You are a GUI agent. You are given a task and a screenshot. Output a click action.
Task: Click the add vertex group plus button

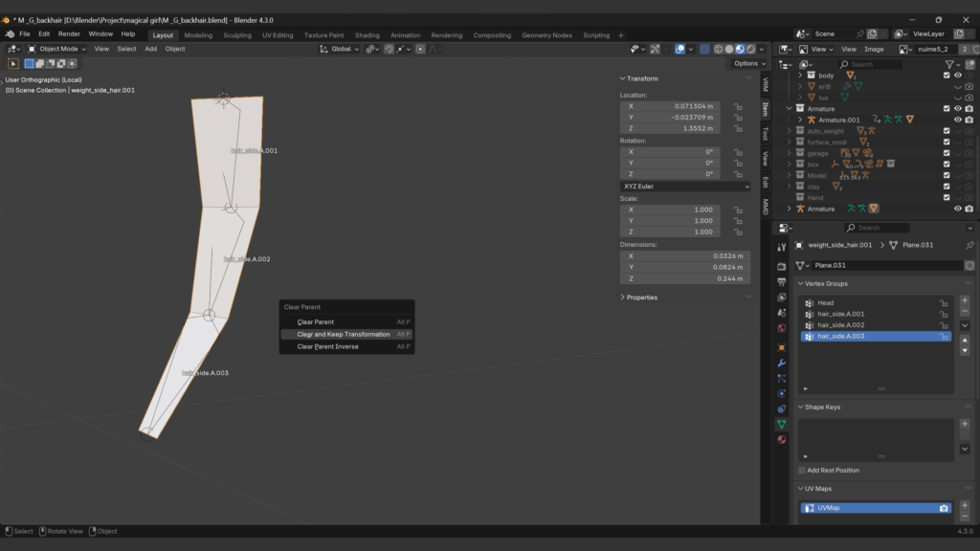(965, 300)
